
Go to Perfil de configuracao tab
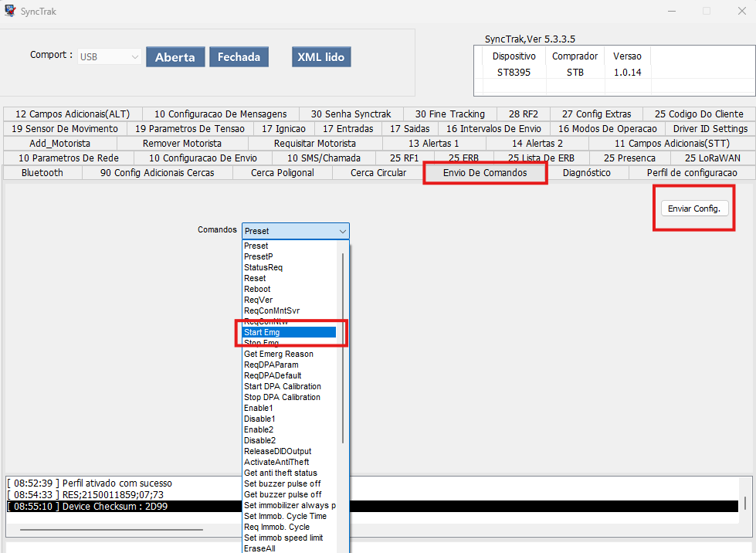coord(692,172)
